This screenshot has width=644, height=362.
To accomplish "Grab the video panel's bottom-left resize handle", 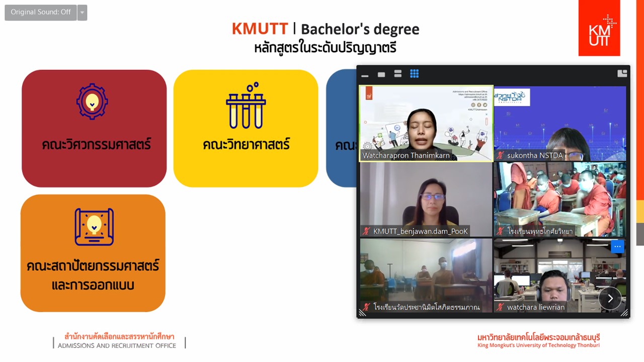I will pyautogui.click(x=362, y=313).
